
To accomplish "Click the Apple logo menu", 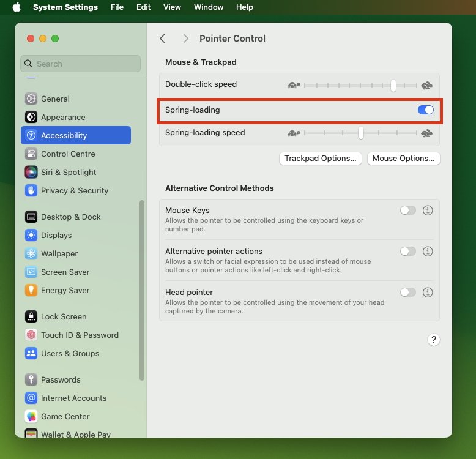I will pyautogui.click(x=17, y=7).
